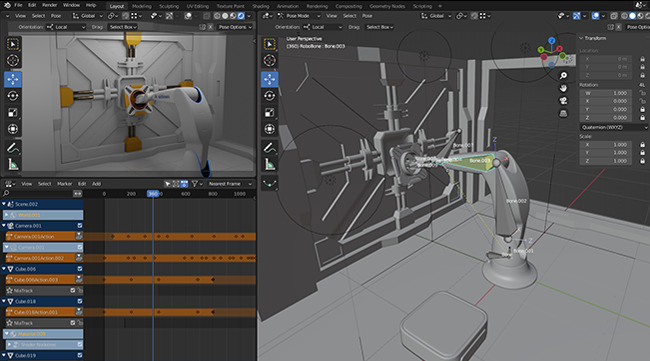Screen dimensions: 650x361
Task: Toggle lock on rotation W field
Action: click(x=642, y=93)
